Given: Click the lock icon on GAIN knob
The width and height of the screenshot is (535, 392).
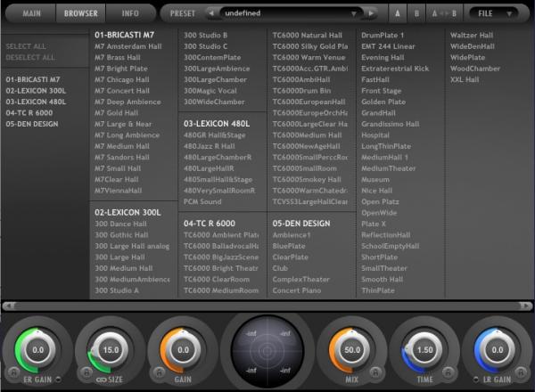Looking at the screenshot, I should coord(159,373).
